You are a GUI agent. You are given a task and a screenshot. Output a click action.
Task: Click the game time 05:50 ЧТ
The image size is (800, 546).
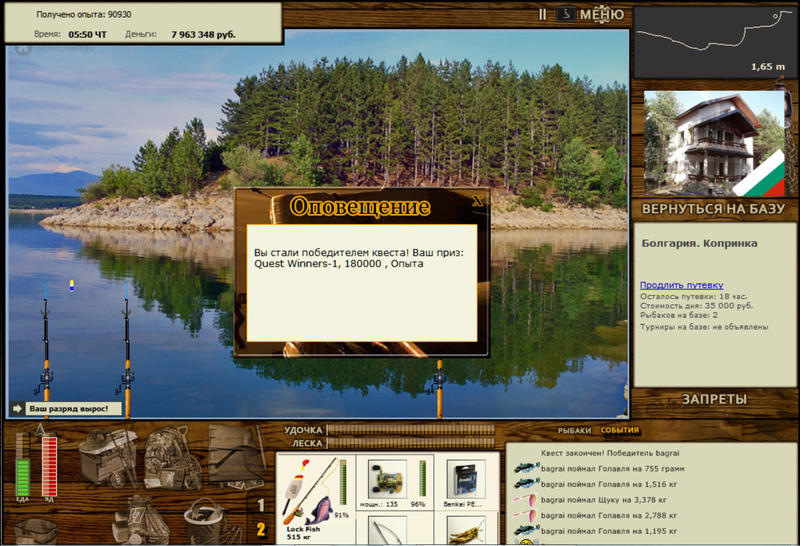tap(88, 35)
